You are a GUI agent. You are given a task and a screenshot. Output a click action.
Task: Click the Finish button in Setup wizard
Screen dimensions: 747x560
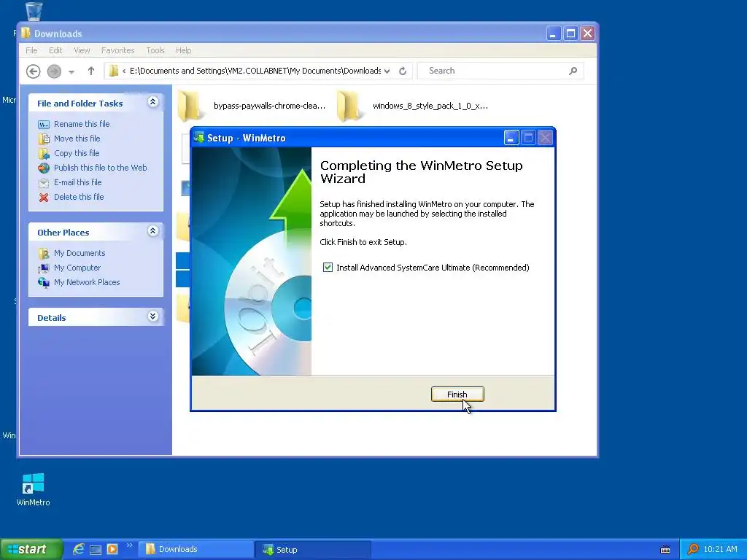pos(457,394)
